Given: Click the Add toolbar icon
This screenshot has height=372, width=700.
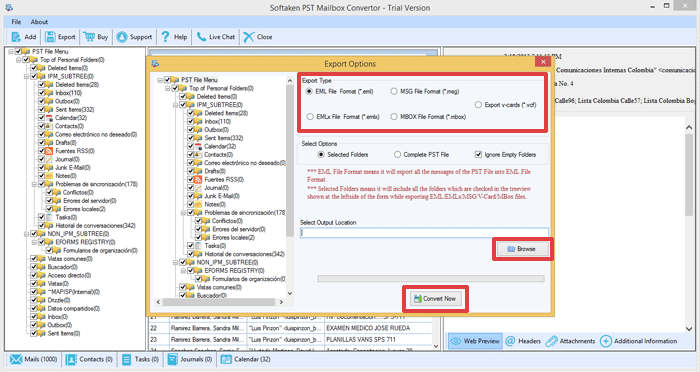Looking at the screenshot, I should [16, 37].
